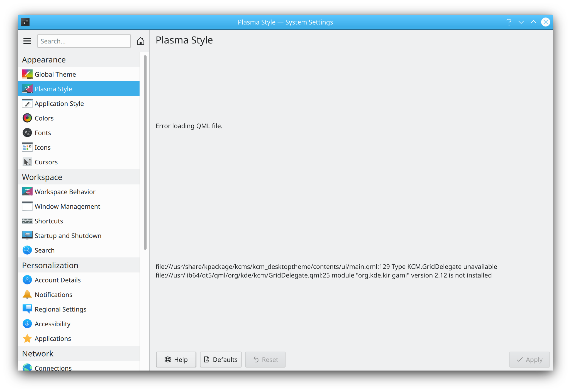571x392 pixels.
Task: Click the Defaults button
Action: pyautogui.click(x=220, y=359)
